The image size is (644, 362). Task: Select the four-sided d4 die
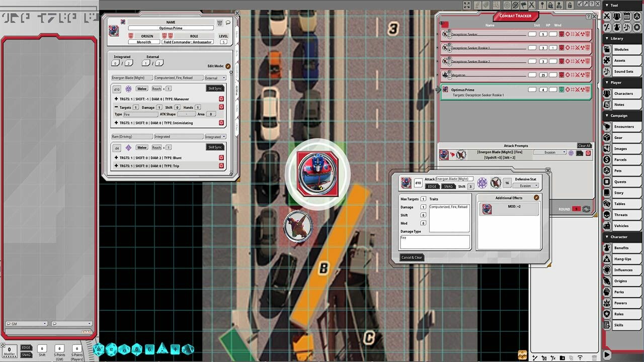162,348
